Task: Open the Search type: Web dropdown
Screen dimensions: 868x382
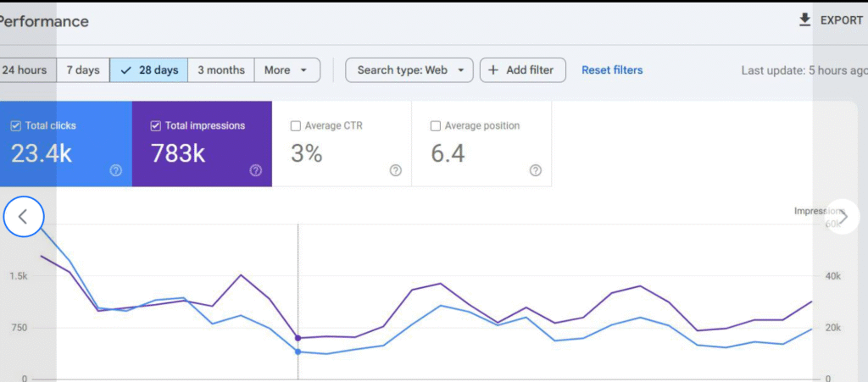Action: click(409, 70)
